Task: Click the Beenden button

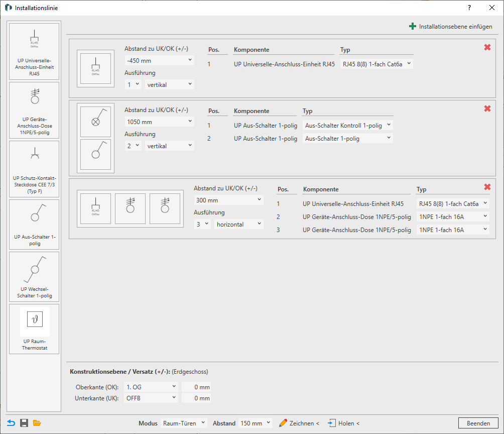Action: click(x=478, y=423)
